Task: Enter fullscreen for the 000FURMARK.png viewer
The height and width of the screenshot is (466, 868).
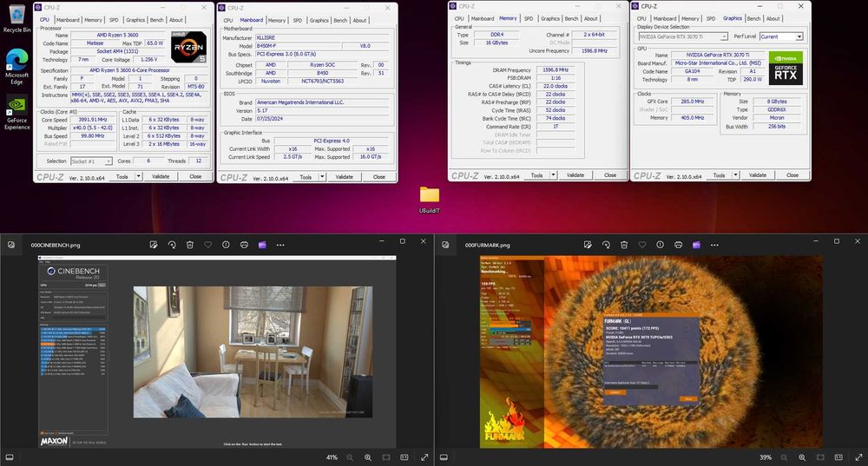Action: click(858, 457)
